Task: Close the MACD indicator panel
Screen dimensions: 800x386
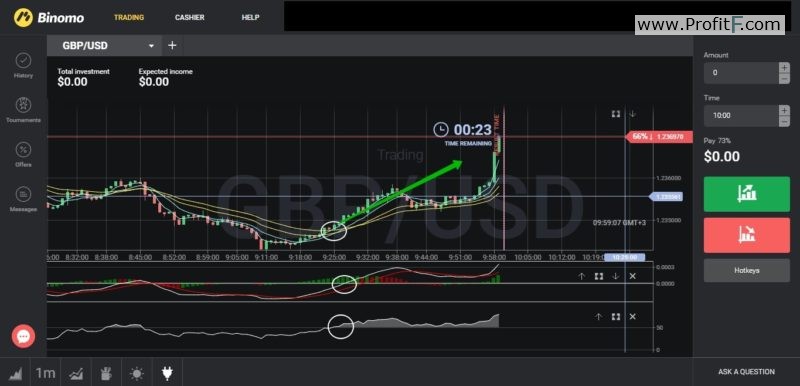Action: pos(632,276)
